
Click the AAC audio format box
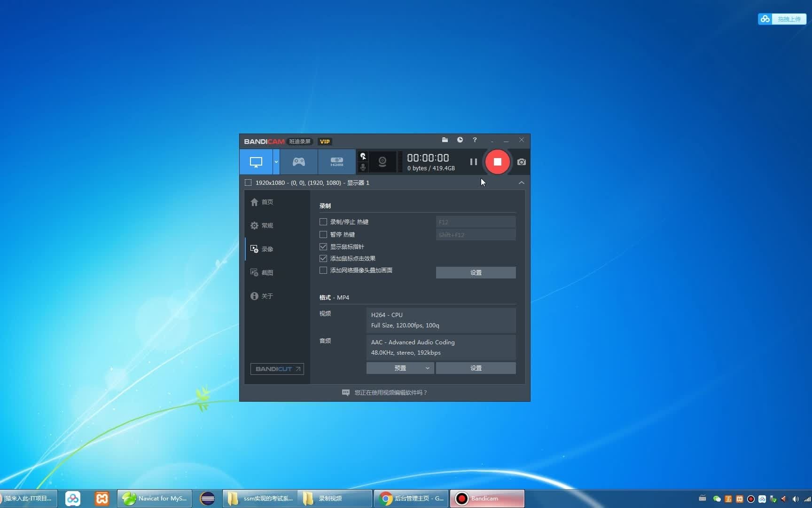[441, 347]
